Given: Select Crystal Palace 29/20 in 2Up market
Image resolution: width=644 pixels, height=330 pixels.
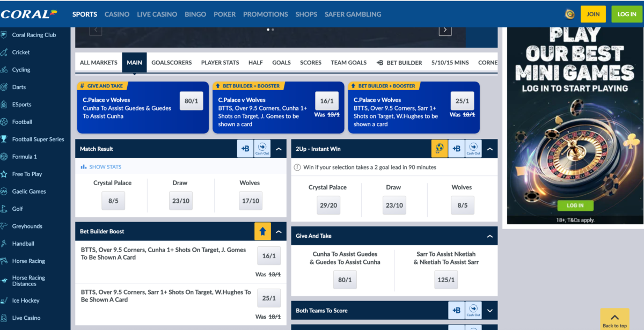Looking at the screenshot, I should click(x=328, y=205).
